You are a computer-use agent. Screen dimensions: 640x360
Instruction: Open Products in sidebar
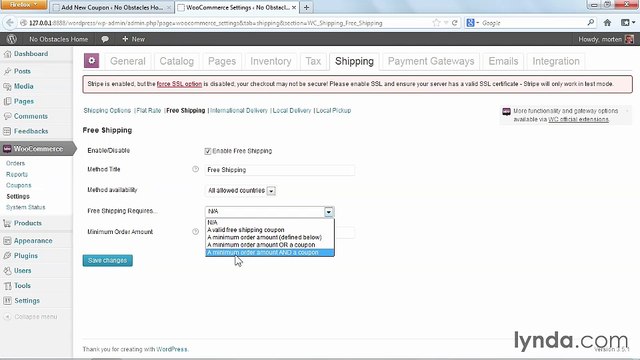[27, 223]
